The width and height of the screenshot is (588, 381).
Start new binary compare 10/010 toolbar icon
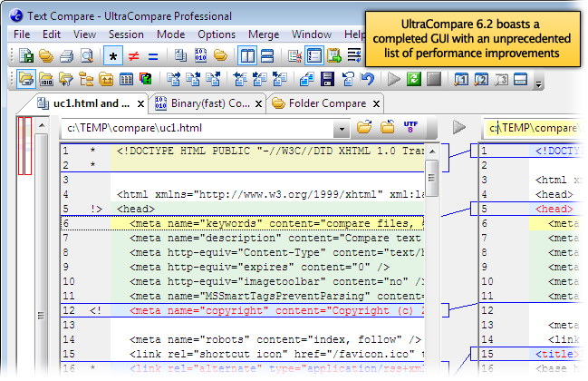(x=200, y=56)
